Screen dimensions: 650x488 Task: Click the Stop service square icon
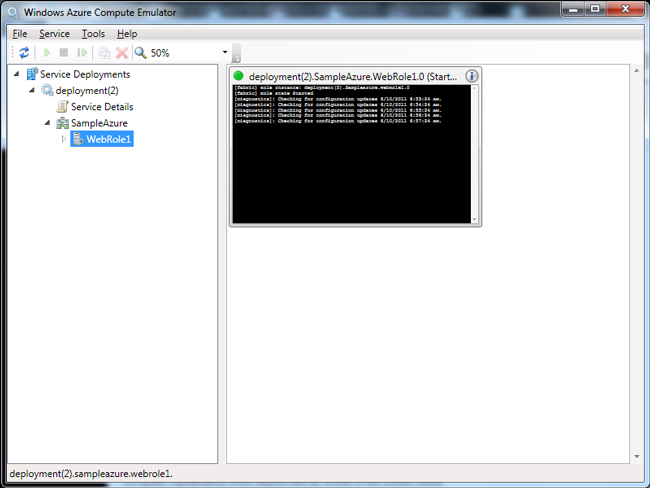tap(64, 52)
